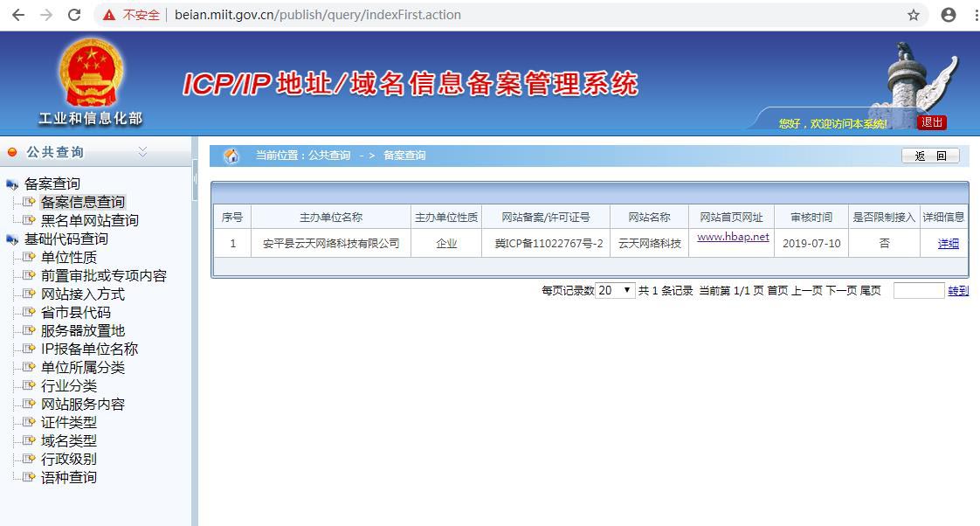980x526 pixels.
Task: Click the browser refresh icon
Action: [x=73, y=15]
